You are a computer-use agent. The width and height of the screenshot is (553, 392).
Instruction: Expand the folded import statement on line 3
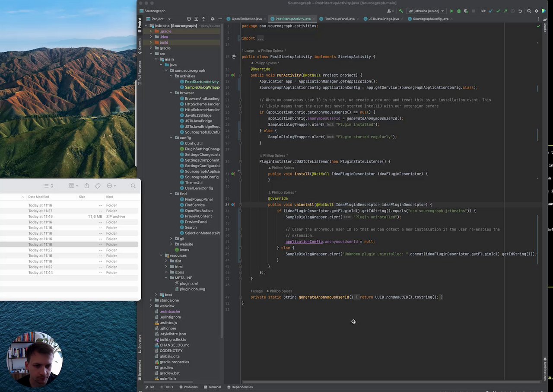click(260, 38)
